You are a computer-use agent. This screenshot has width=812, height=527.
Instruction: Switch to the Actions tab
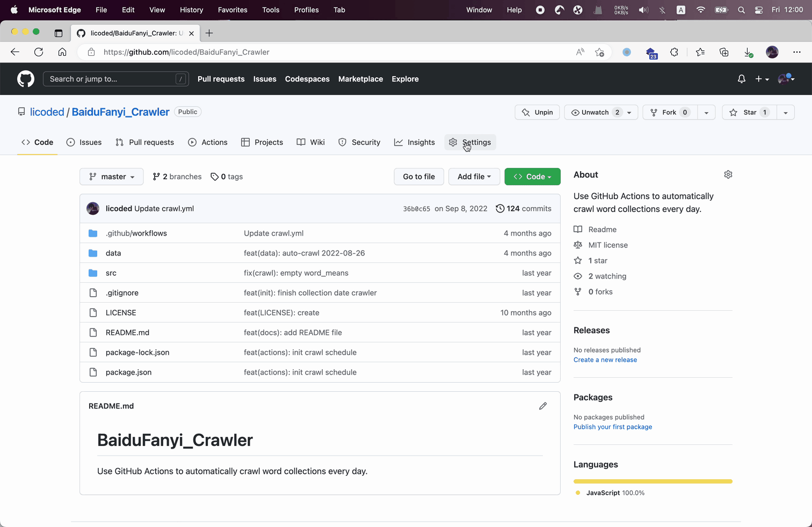208,142
